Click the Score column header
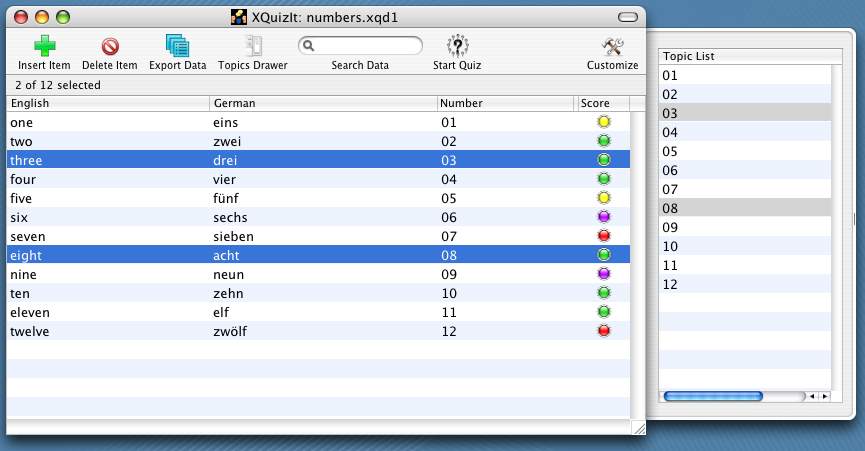Screen dimensions: 865x451 pyautogui.click(x=601, y=103)
